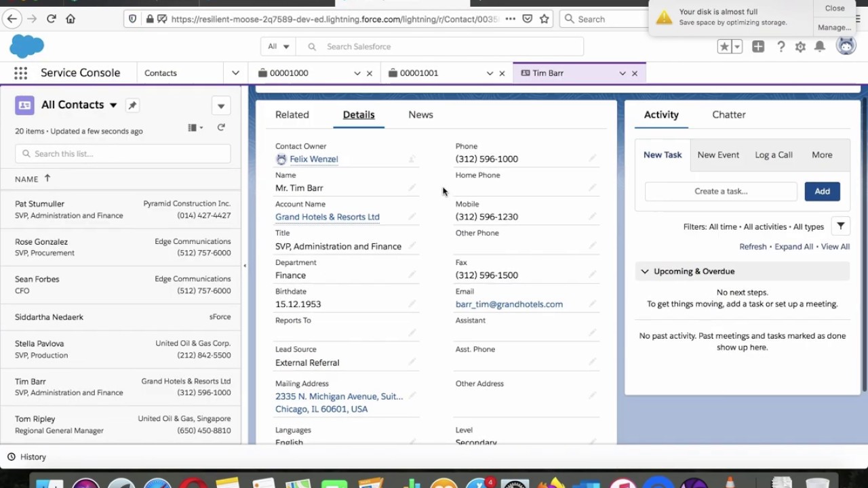Edit the Birthdate field pencil
The width and height of the screenshot is (868, 488).
click(412, 304)
